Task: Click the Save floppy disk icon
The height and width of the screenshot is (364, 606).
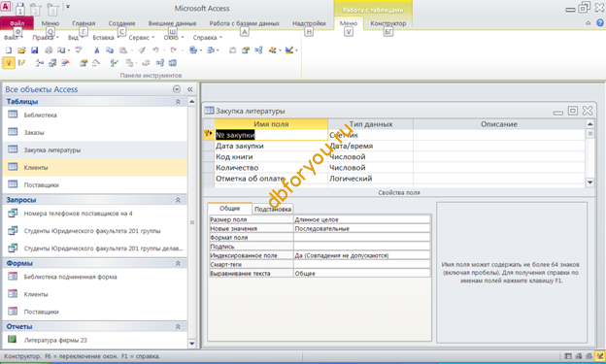Action: (34, 50)
